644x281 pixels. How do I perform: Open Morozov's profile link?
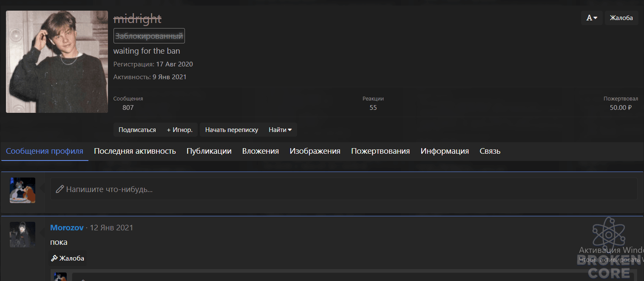click(x=67, y=228)
